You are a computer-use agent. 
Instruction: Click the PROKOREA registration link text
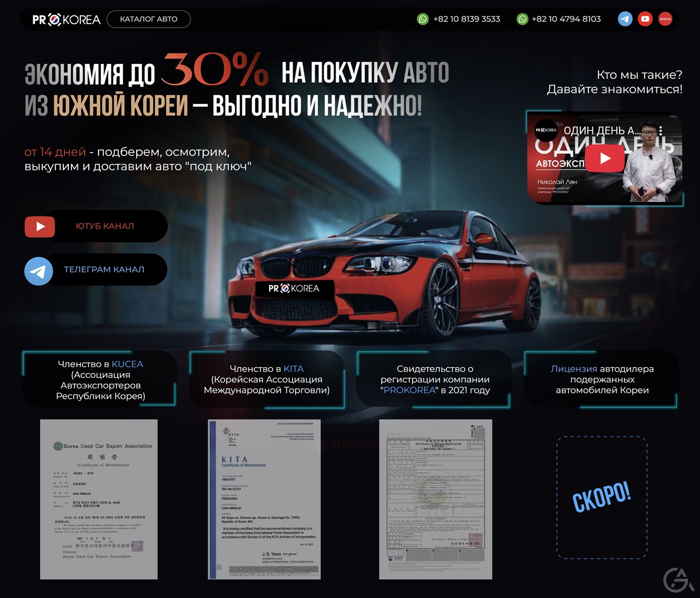[409, 390]
